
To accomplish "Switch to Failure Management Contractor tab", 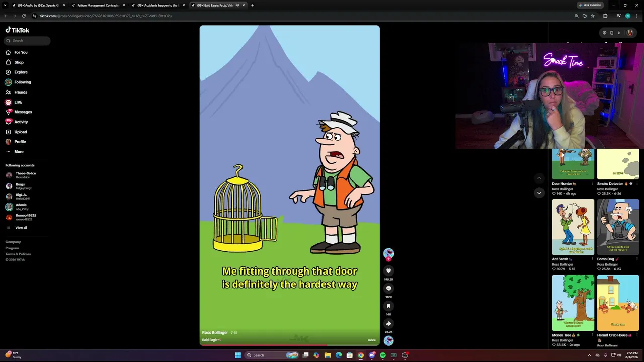I will pos(98,5).
